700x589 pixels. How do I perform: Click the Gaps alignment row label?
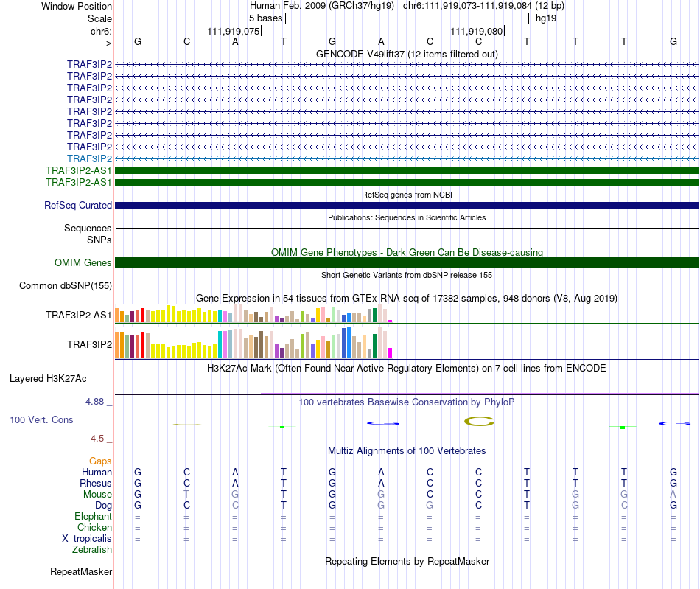point(100,461)
